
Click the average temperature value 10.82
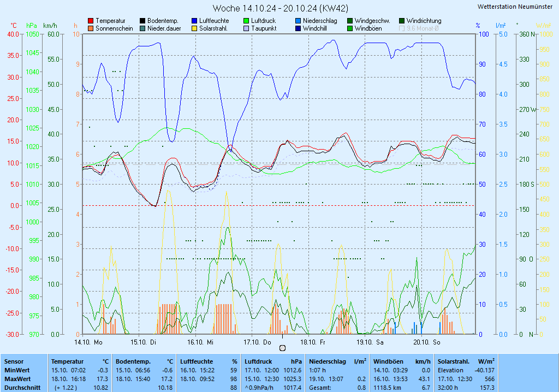pyautogui.click(x=101, y=388)
